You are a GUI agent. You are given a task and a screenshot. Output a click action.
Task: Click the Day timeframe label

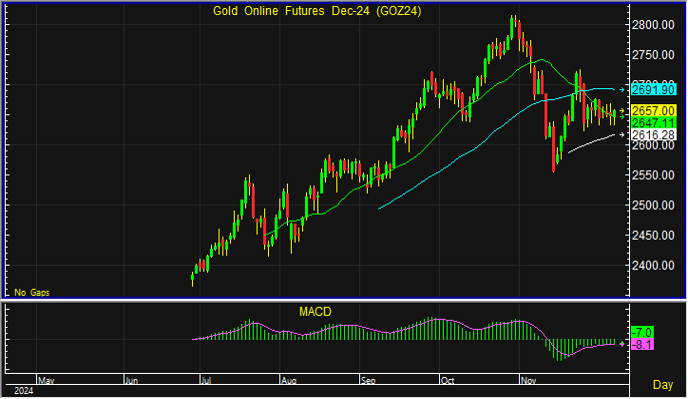point(663,385)
